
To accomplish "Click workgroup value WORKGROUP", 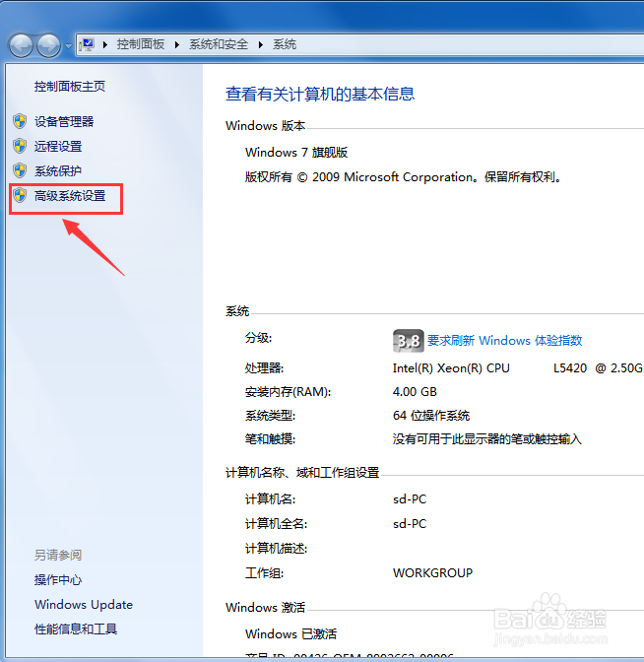I will [x=432, y=573].
